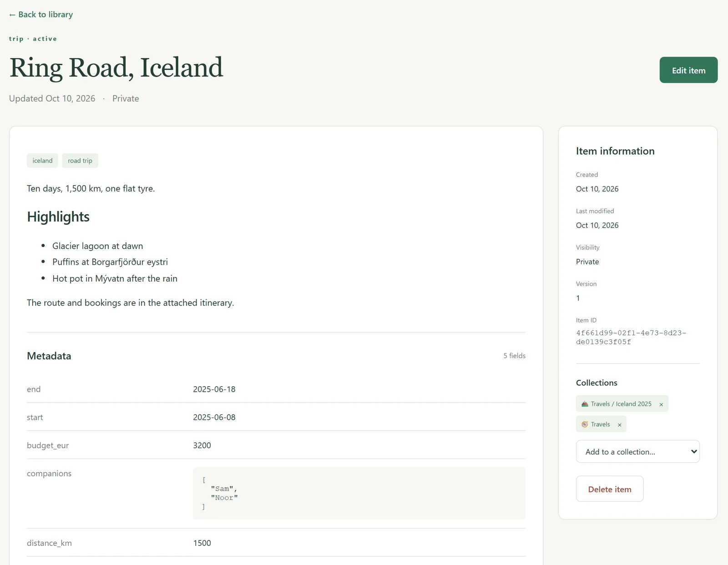Click the 5 fields count label
The height and width of the screenshot is (565, 728).
514,356
